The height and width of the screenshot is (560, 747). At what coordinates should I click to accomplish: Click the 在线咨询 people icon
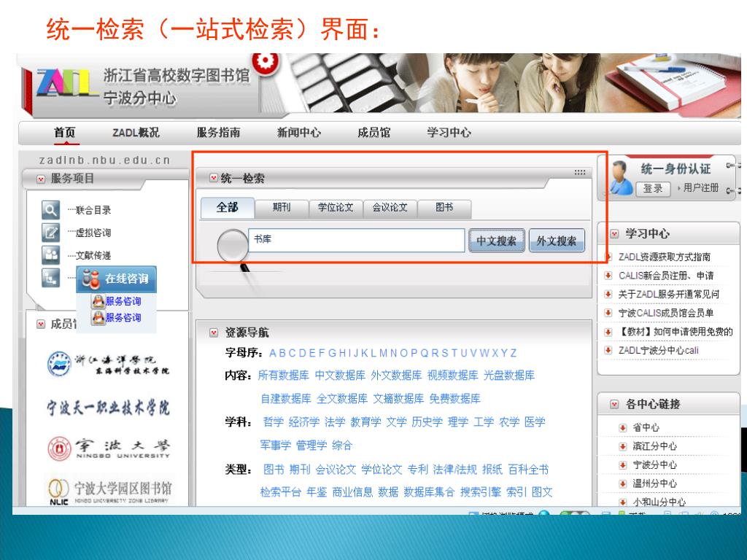[90, 279]
